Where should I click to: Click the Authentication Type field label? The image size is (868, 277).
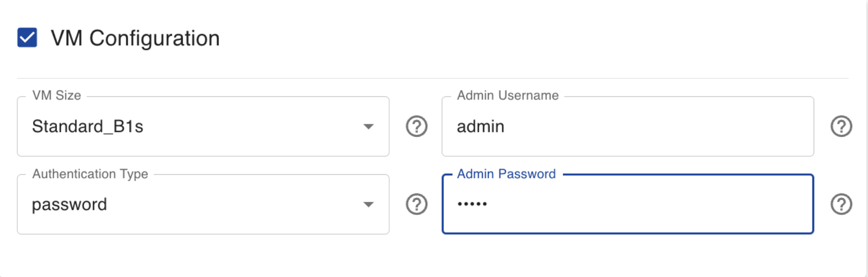tap(90, 174)
